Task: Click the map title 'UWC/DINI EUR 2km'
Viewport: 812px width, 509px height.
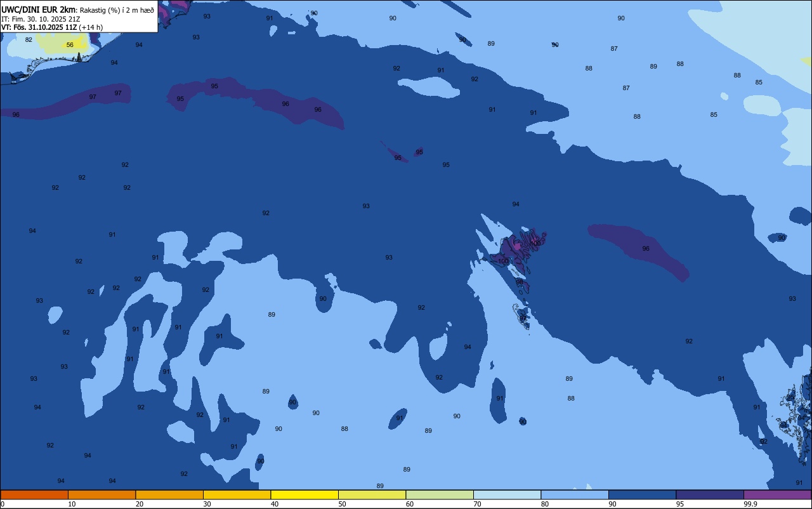Action: pos(38,9)
